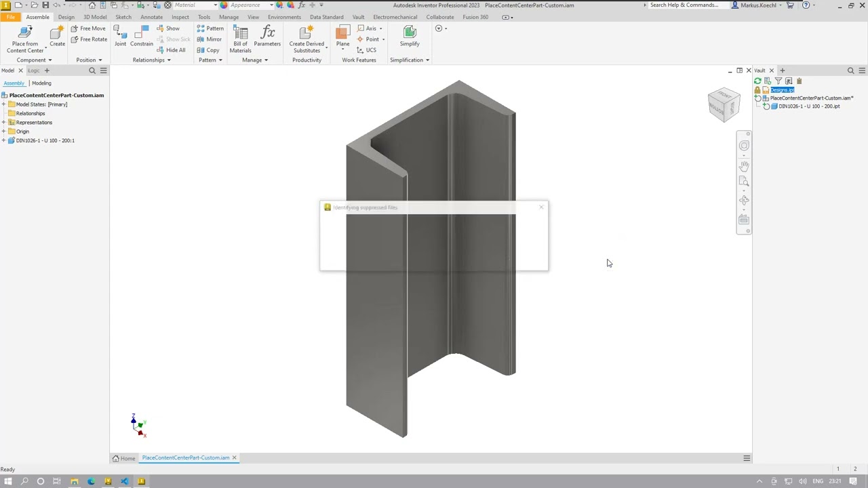Click Full Navigation Wheel in navigation bar
The image size is (868, 488).
[x=744, y=146]
